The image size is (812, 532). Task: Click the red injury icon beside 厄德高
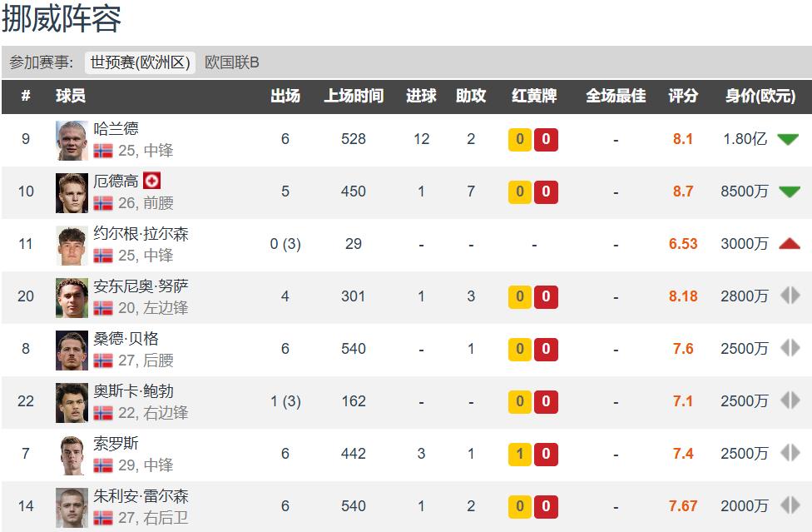[x=151, y=181]
